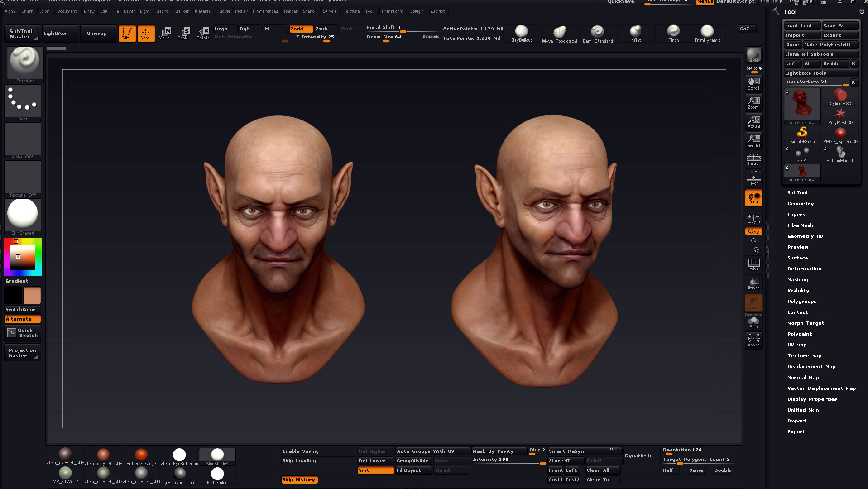
Task: Open the Material menu
Action: 203,11
